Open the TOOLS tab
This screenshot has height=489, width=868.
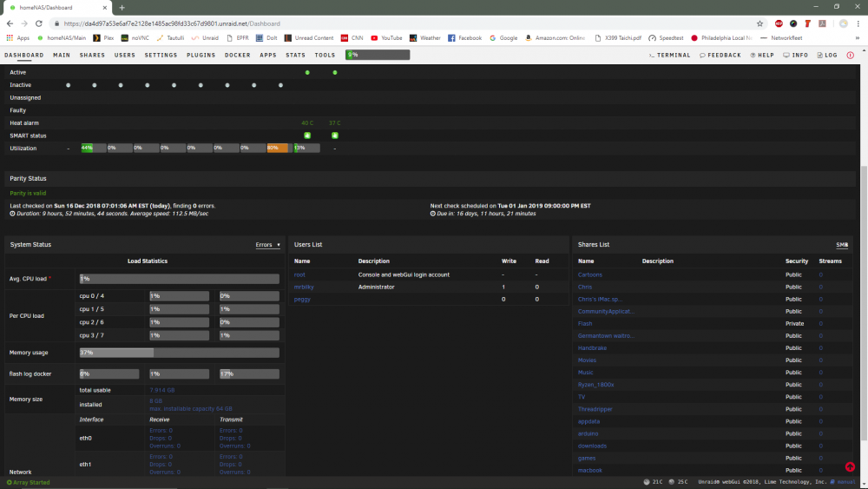tap(325, 56)
